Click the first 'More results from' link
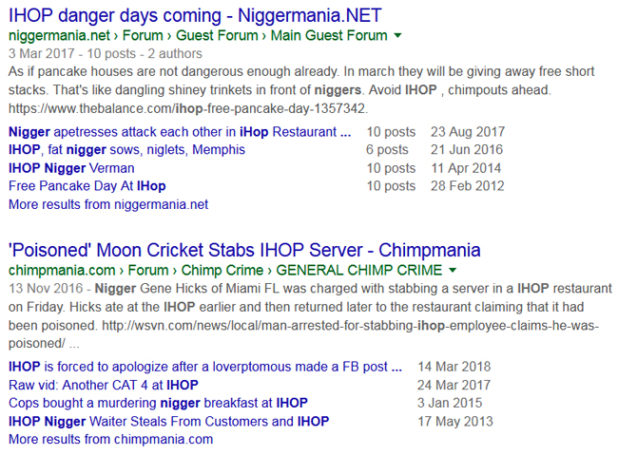The width and height of the screenshot is (618, 455). click(108, 204)
